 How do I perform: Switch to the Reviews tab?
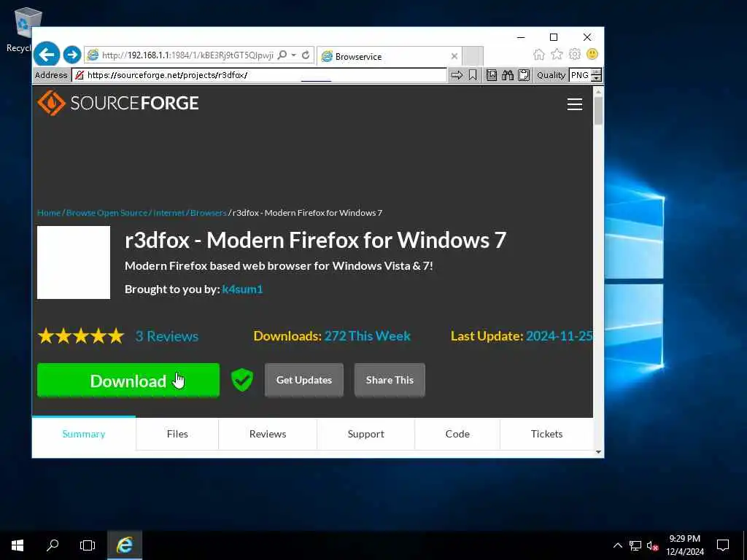tap(268, 434)
